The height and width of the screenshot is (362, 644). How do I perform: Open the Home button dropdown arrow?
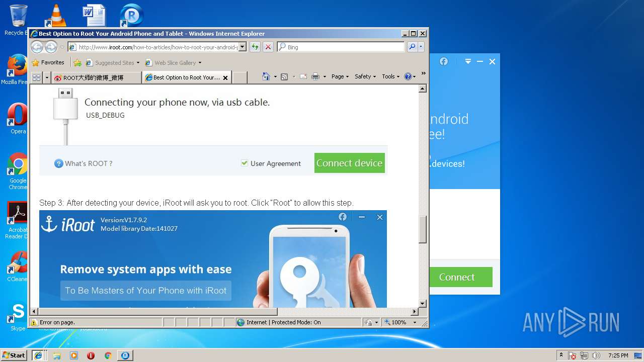[275, 77]
